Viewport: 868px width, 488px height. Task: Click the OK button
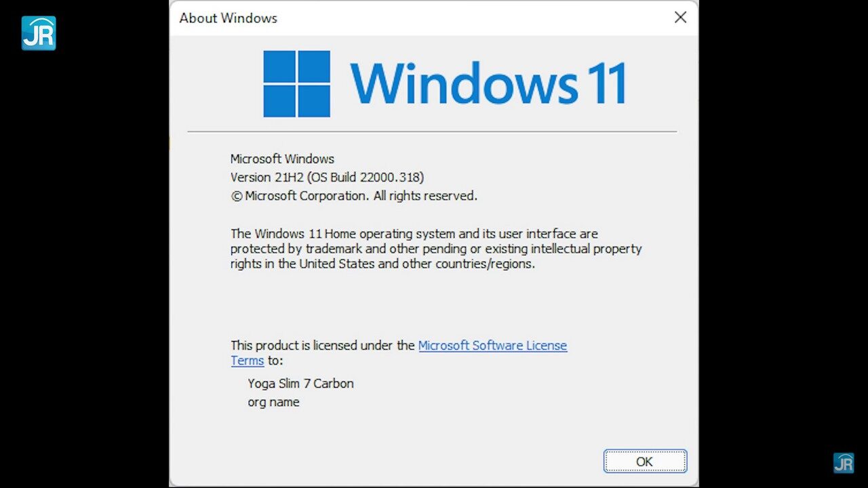[x=645, y=462]
